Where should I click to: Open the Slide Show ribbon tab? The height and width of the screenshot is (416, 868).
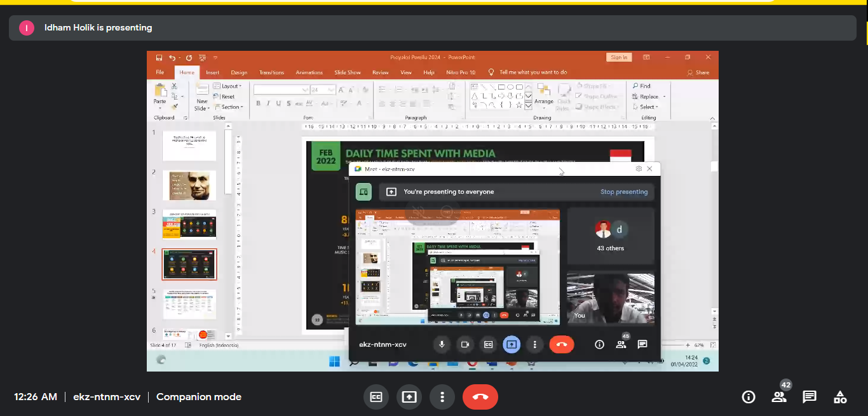(x=348, y=72)
